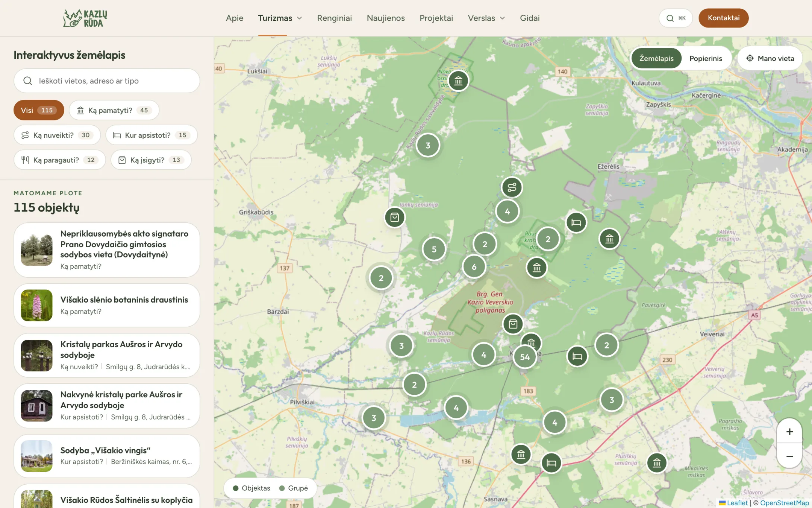
Task: Filter by Ką paragauti? 12
Action: click(60, 160)
